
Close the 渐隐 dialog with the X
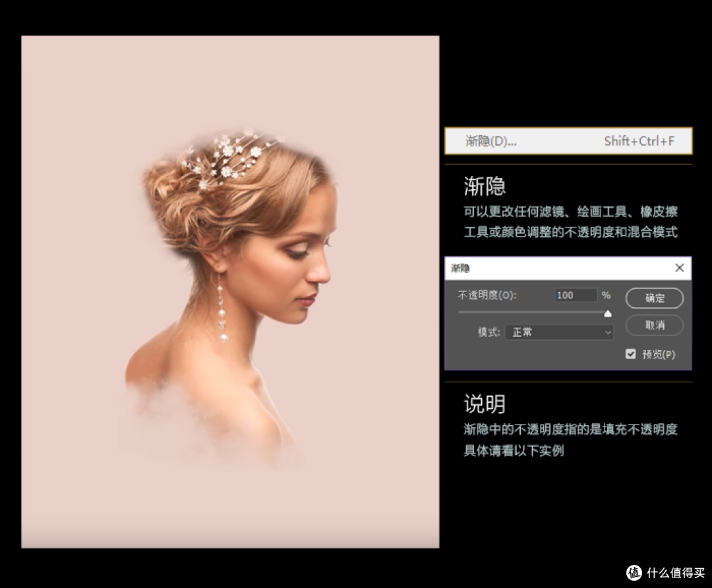(x=680, y=268)
